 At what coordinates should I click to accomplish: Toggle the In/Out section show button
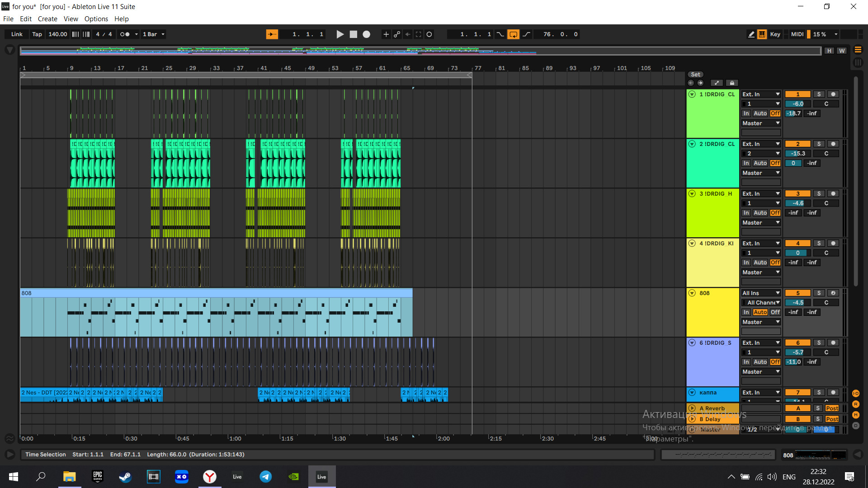(856, 394)
